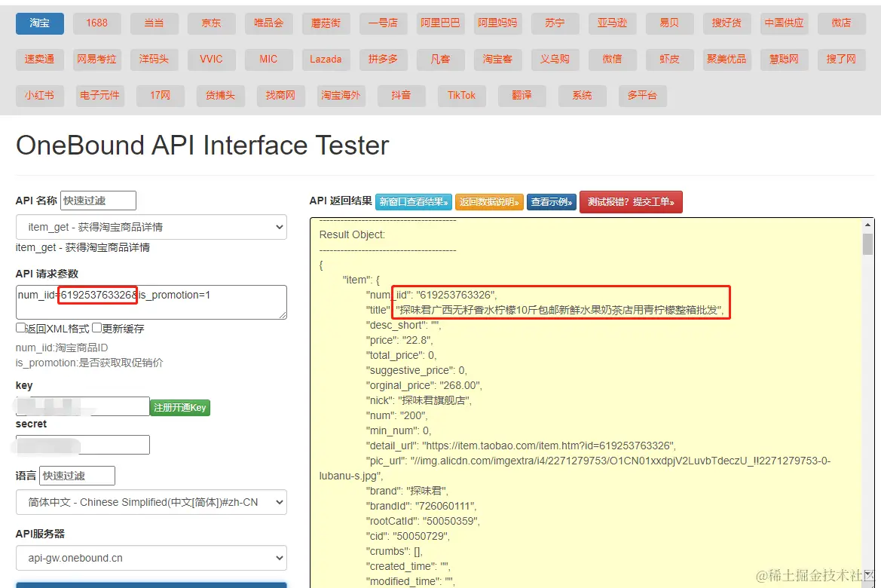The width and height of the screenshot is (881, 588).
Task: Open the 找商网 tab
Action: click(280, 95)
